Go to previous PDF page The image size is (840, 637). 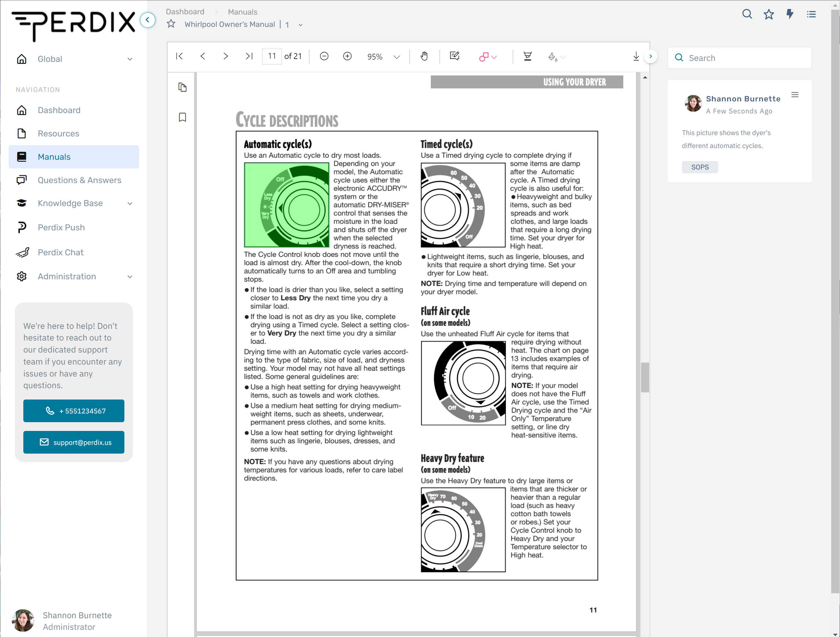(x=203, y=56)
